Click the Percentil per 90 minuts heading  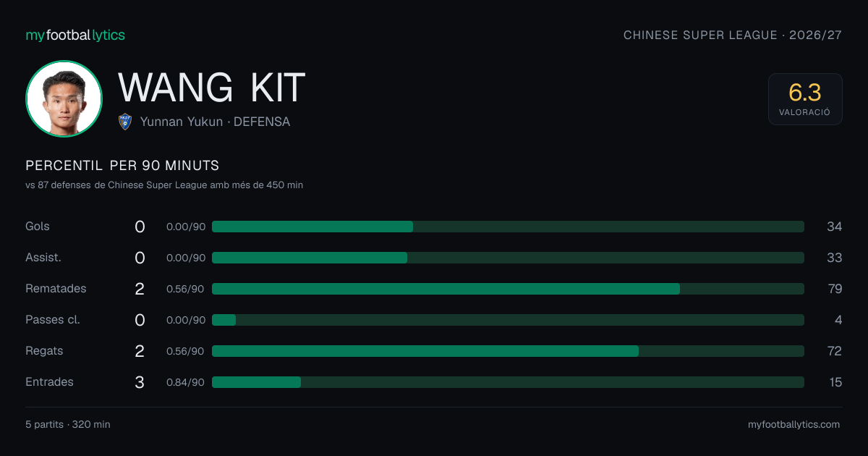coord(122,165)
